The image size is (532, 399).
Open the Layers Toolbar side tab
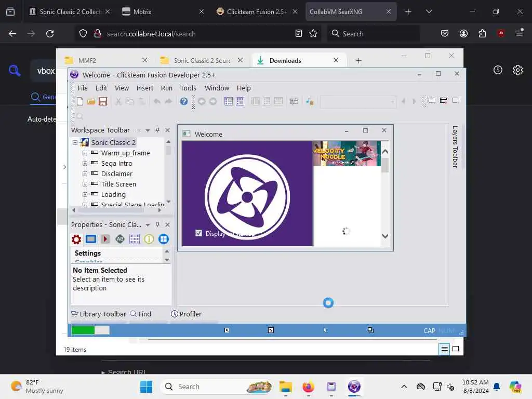tap(455, 147)
